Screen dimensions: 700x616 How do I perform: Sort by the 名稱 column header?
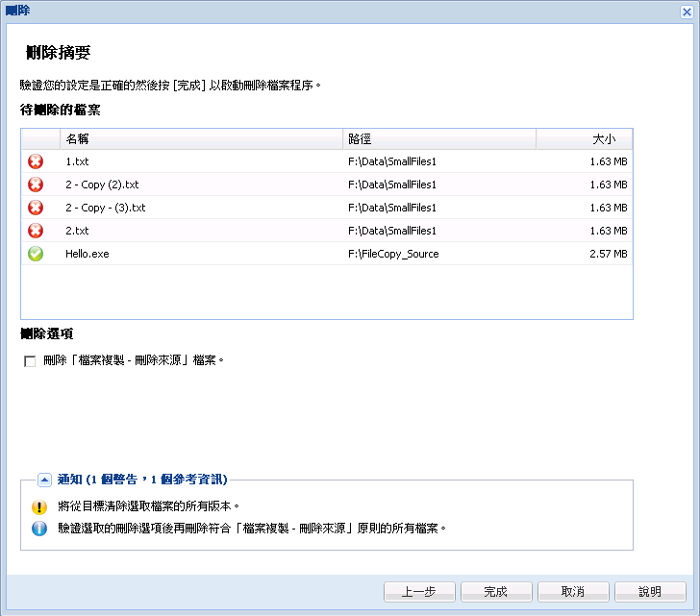201,139
